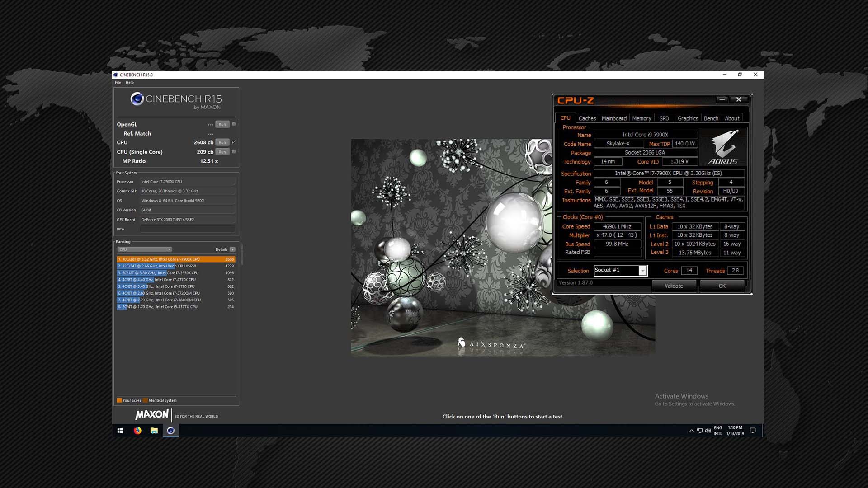Open the Action Center notification icon
This screenshot has width=868, height=488.
click(x=753, y=431)
